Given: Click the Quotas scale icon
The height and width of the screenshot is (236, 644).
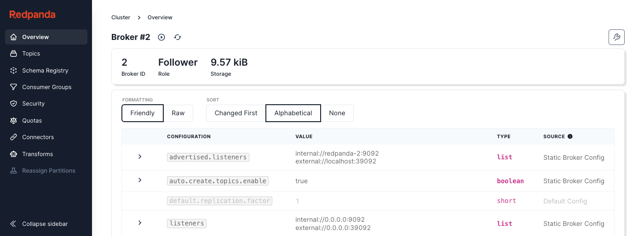Looking at the screenshot, I should [14, 121].
